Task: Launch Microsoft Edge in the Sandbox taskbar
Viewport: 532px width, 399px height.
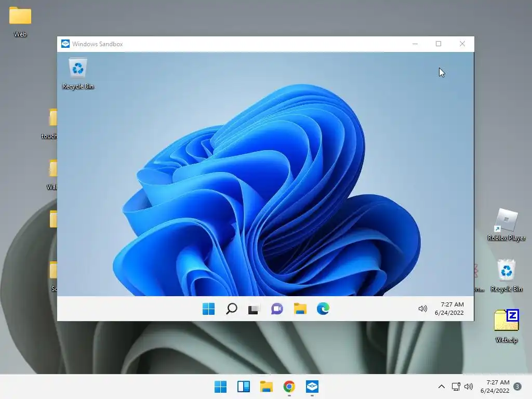Action: point(323,309)
